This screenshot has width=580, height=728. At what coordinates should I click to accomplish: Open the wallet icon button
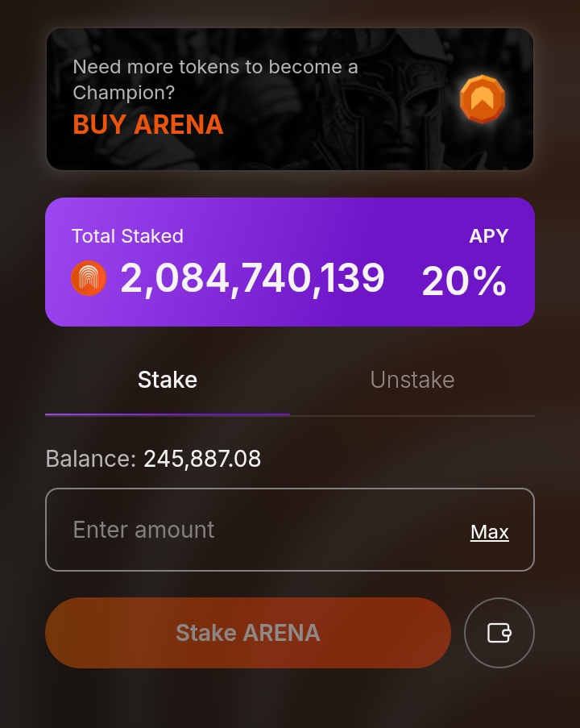(x=499, y=633)
